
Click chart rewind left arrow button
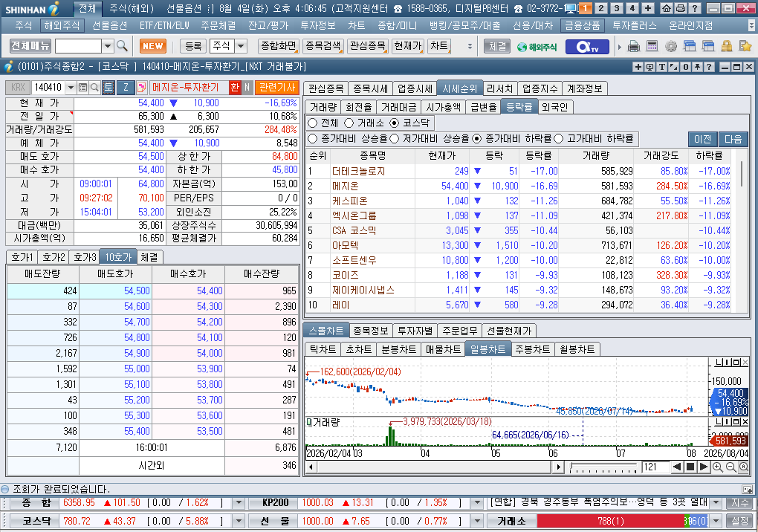(677, 467)
